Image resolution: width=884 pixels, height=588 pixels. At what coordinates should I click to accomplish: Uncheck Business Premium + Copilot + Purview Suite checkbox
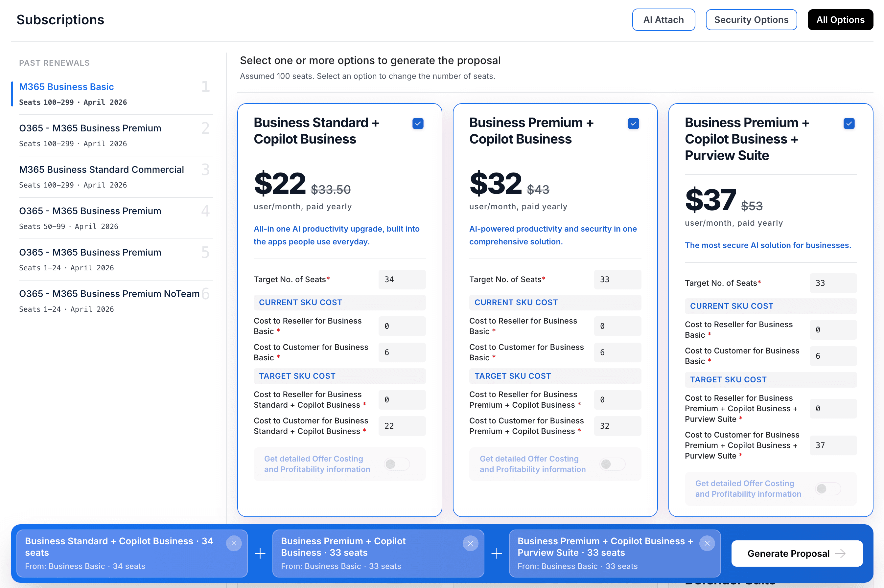pyautogui.click(x=849, y=124)
